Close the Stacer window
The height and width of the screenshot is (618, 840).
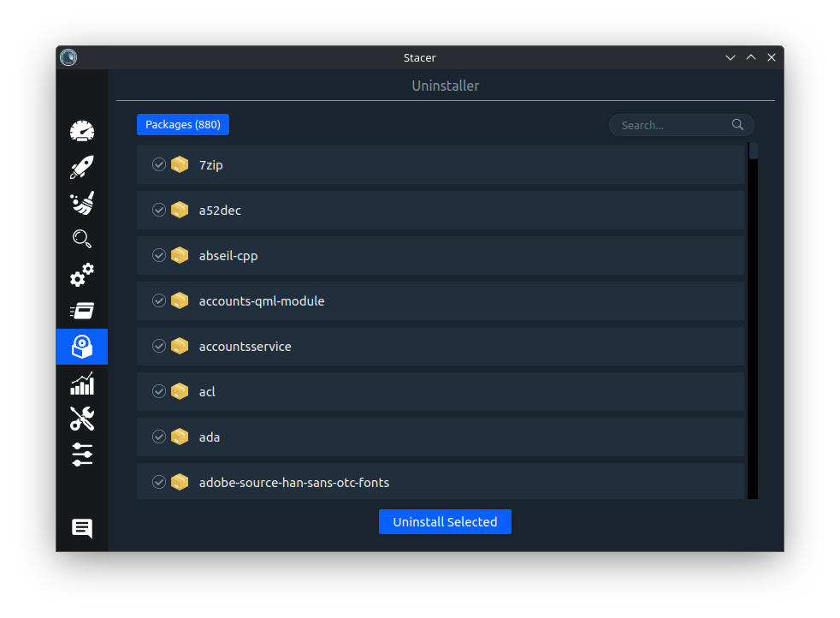tap(772, 57)
